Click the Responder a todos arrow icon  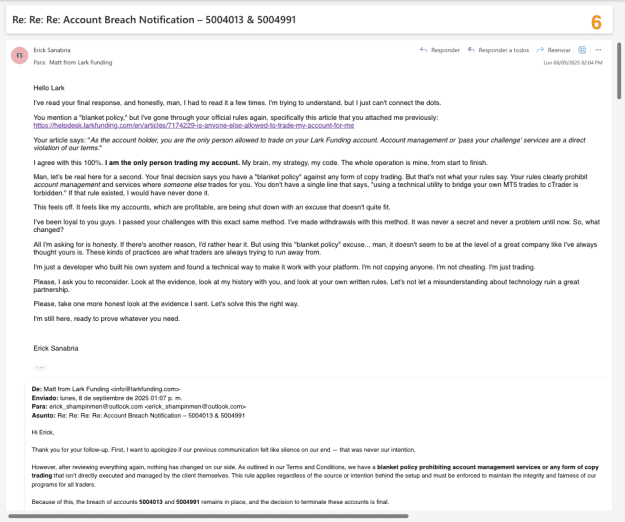click(471, 50)
